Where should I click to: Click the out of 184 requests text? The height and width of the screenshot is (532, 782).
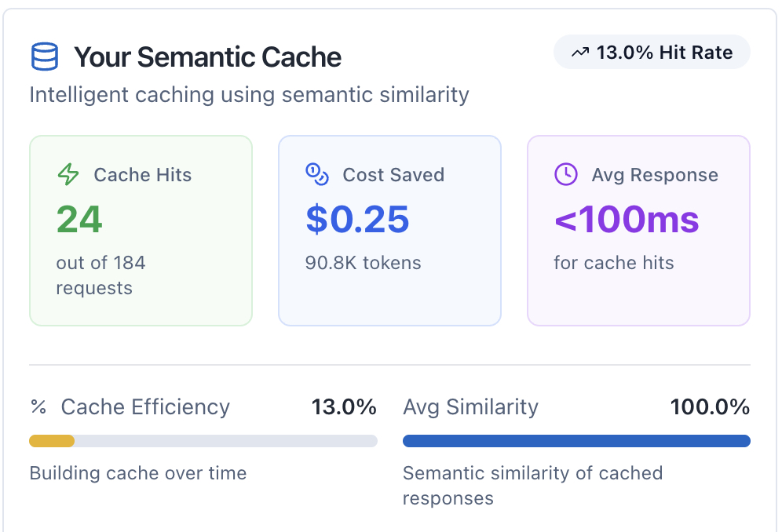[x=101, y=275]
